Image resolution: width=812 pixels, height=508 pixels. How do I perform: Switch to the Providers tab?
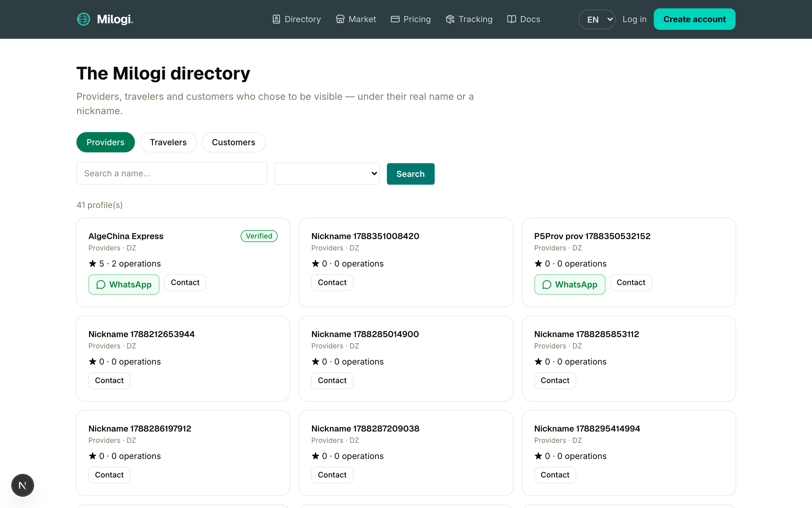(x=105, y=142)
